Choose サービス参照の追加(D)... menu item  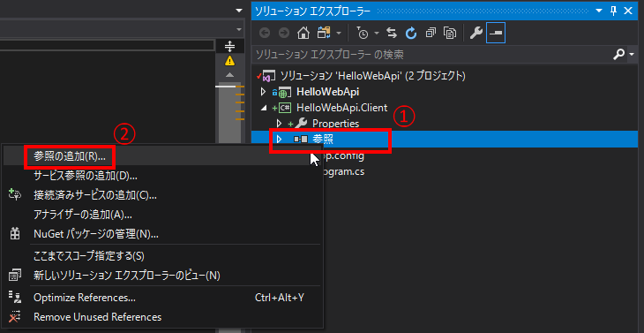161,176
